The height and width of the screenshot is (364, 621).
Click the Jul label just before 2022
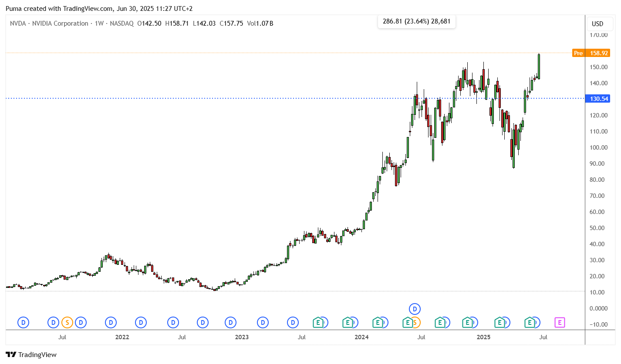62,337
